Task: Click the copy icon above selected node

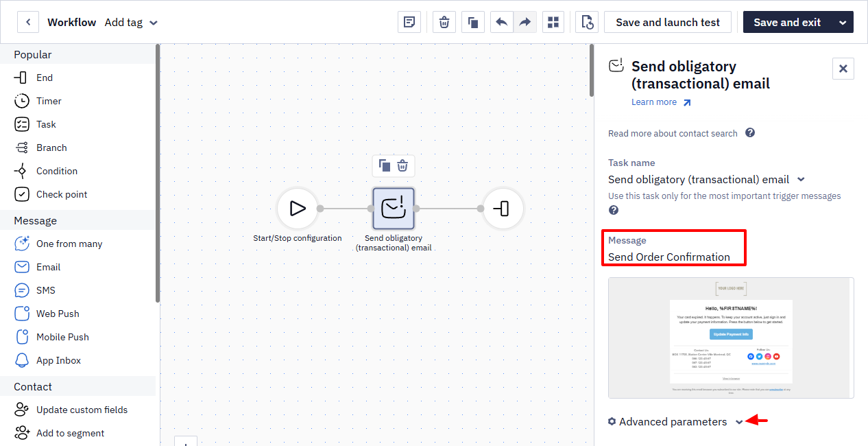Action: point(385,165)
